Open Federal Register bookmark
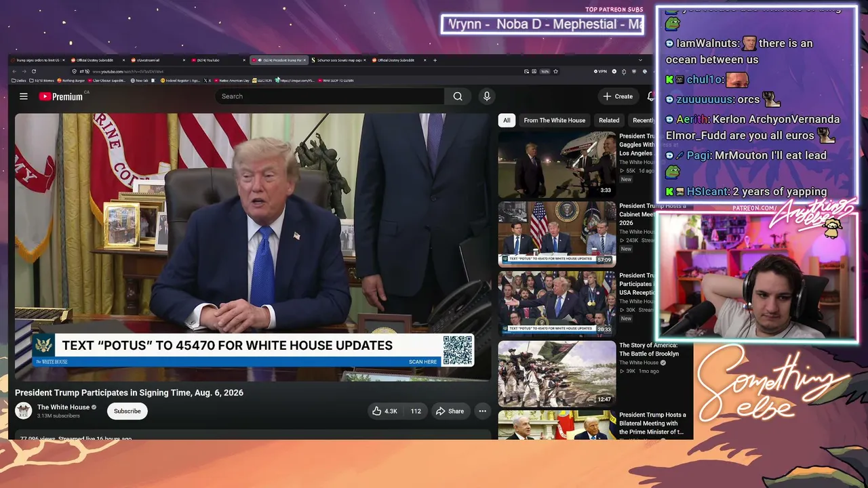The image size is (868, 488). [180, 80]
